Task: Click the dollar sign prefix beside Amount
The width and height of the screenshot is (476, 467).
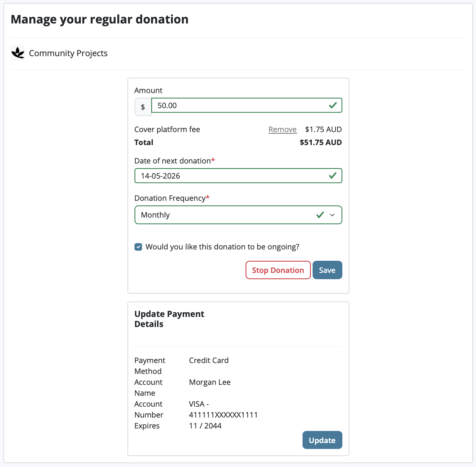Action: pos(143,107)
